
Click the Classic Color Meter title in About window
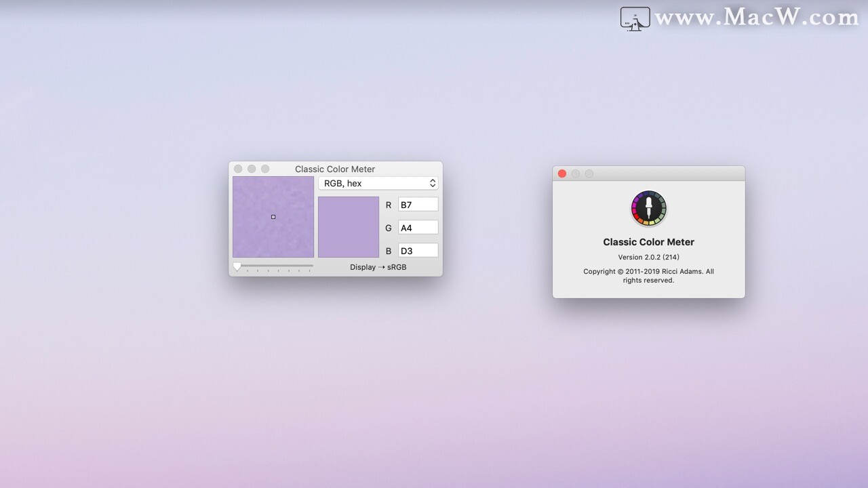[x=649, y=242]
